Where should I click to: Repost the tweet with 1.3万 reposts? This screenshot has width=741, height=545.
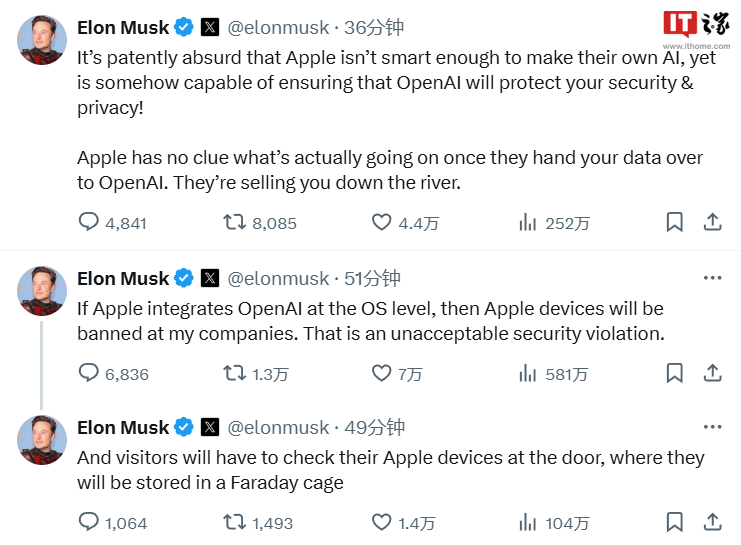(x=235, y=373)
